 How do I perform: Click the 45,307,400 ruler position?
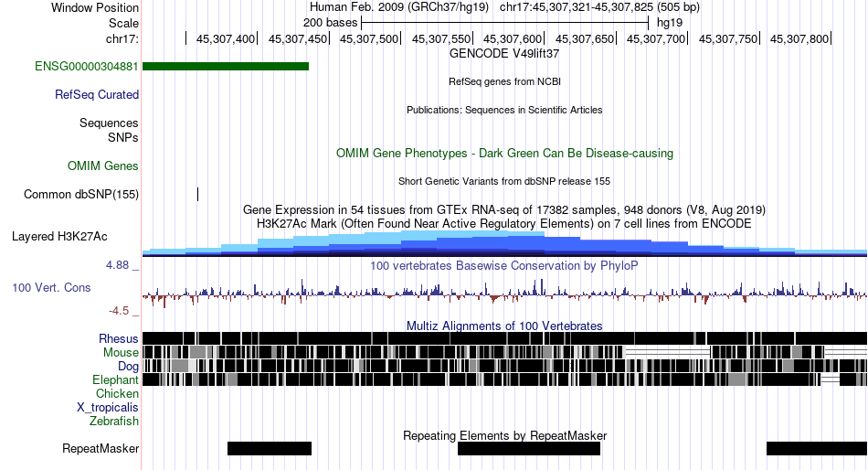click(226, 38)
